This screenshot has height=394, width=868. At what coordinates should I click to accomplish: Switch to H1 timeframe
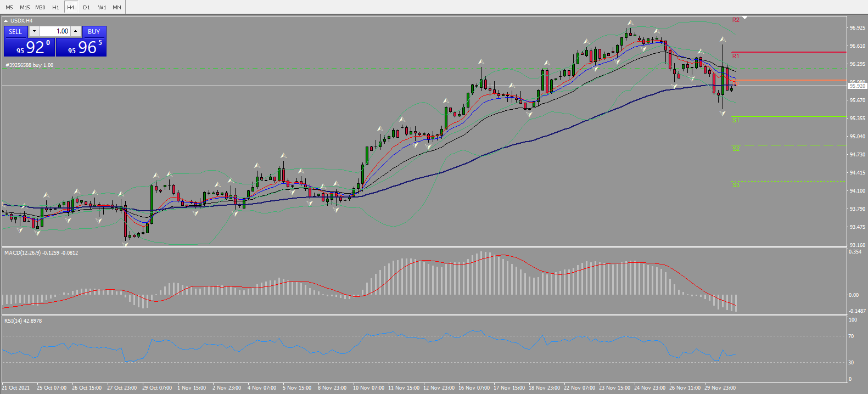[55, 7]
